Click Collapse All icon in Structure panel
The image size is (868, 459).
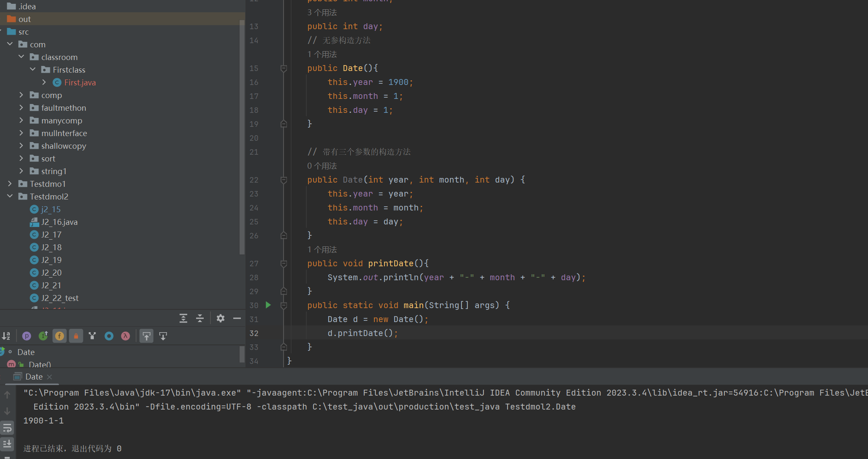pos(200,318)
